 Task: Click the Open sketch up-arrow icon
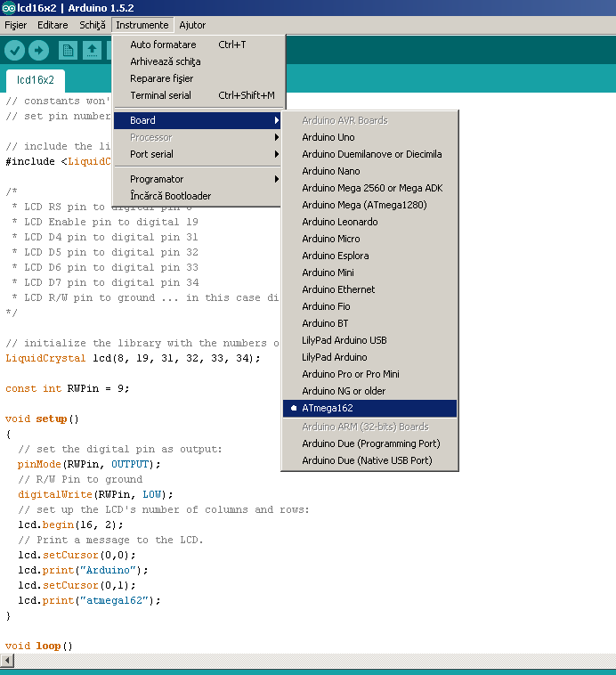(92, 51)
